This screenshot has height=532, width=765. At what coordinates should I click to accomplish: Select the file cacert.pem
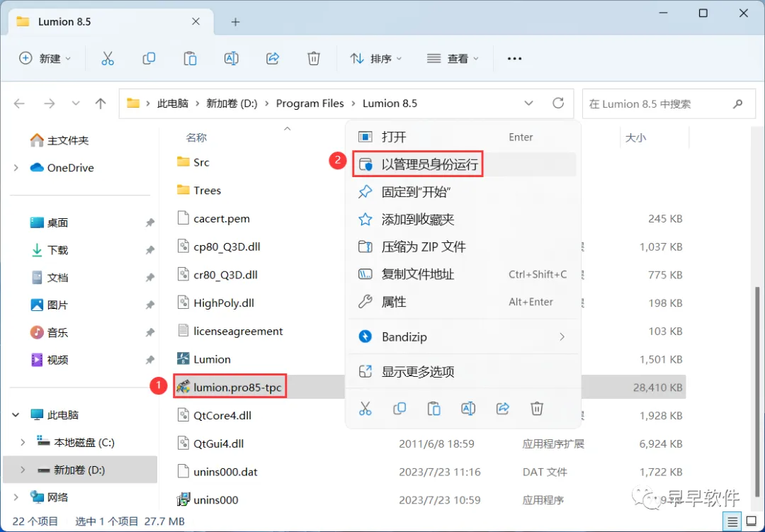213,219
